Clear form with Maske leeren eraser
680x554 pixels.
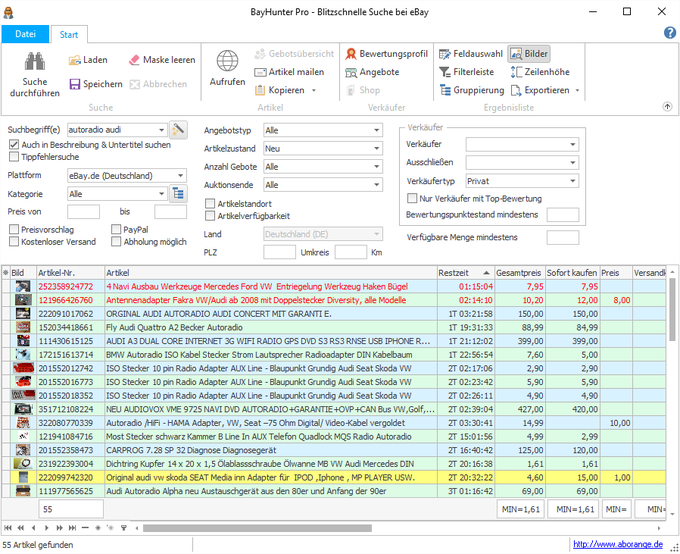coord(134,60)
